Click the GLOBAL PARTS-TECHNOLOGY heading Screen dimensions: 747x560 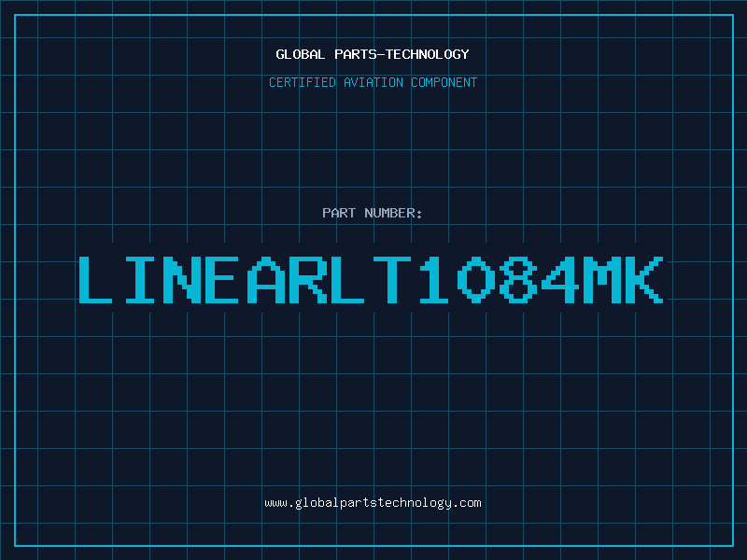click(x=373, y=54)
